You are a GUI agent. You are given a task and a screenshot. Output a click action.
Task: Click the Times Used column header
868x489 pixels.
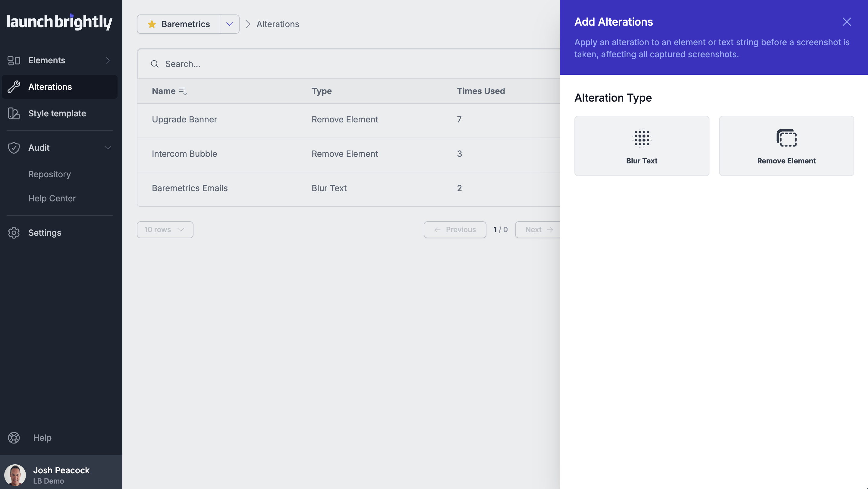481,91
